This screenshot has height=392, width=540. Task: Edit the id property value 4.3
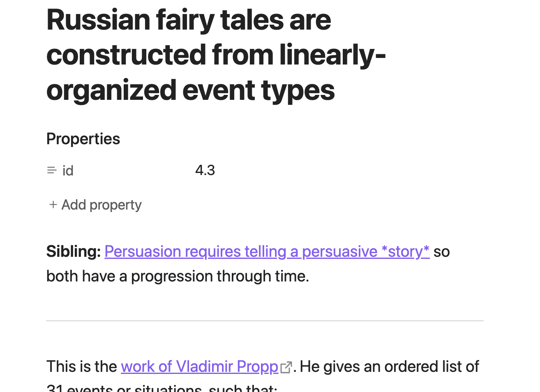(x=205, y=170)
